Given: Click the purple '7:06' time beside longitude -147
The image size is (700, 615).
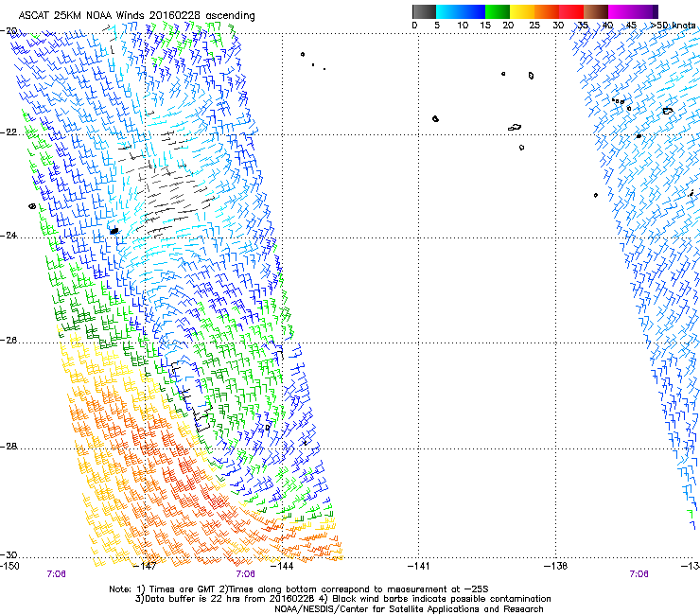Looking at the screenshot, I should coord(56,574).
